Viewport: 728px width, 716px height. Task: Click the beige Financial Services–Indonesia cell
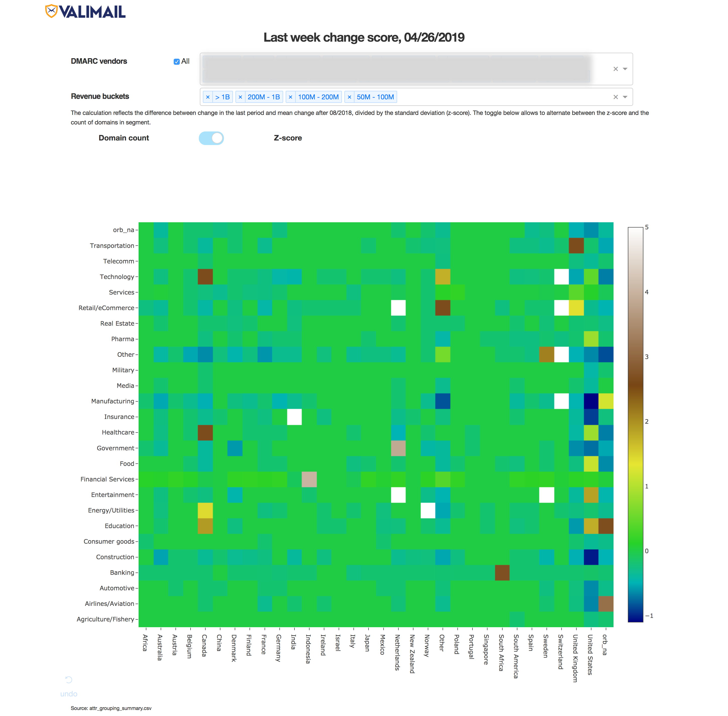309,479
